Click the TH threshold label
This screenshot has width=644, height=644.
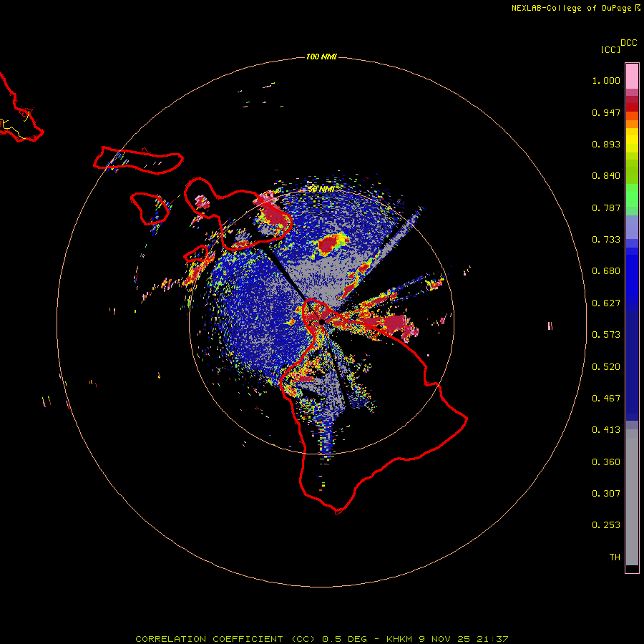coord(615,557)
